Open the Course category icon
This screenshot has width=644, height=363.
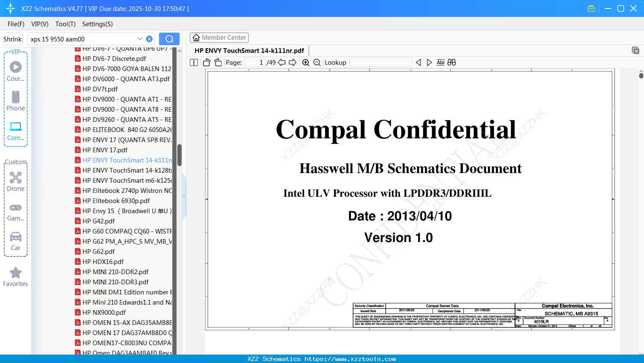tap(16, 71)
